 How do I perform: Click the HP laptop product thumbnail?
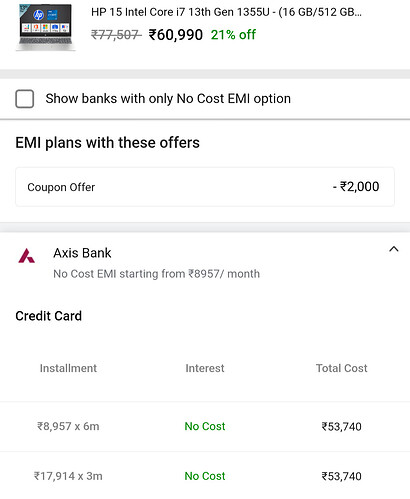point(46,27)
